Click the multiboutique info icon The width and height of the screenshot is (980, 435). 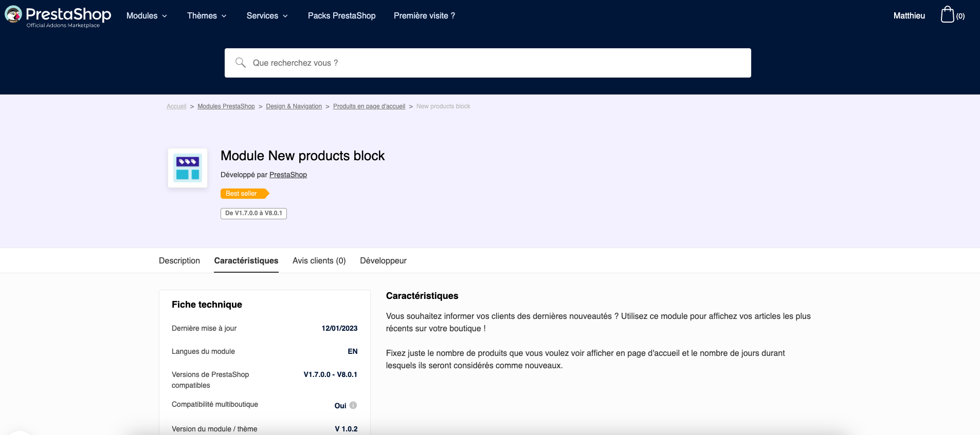(353, 405)
